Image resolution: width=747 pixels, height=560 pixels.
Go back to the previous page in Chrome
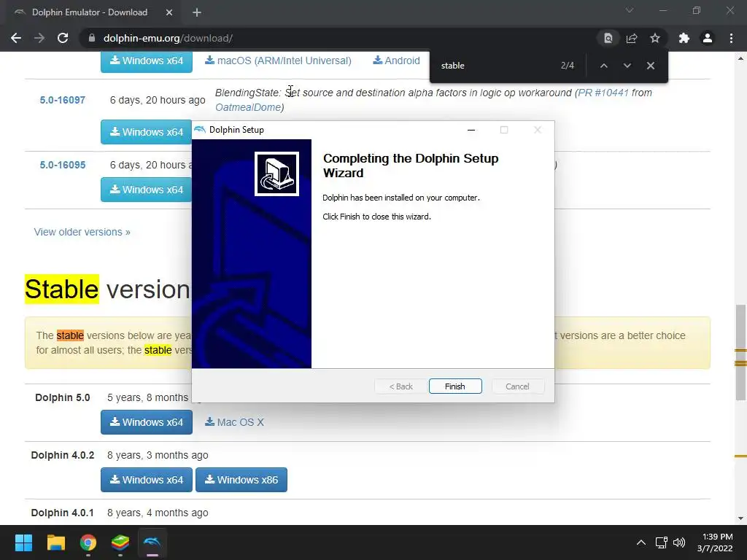(x=16, y=38)
